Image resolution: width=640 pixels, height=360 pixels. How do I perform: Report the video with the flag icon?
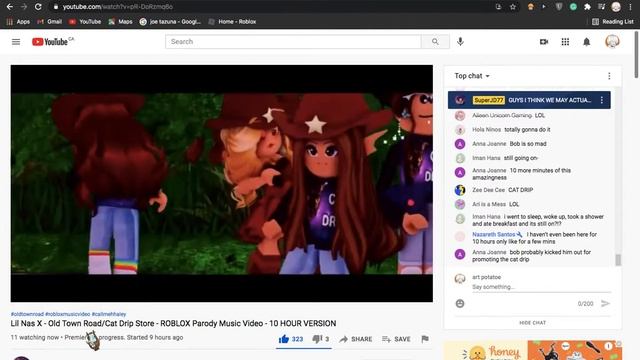point(425,339)
